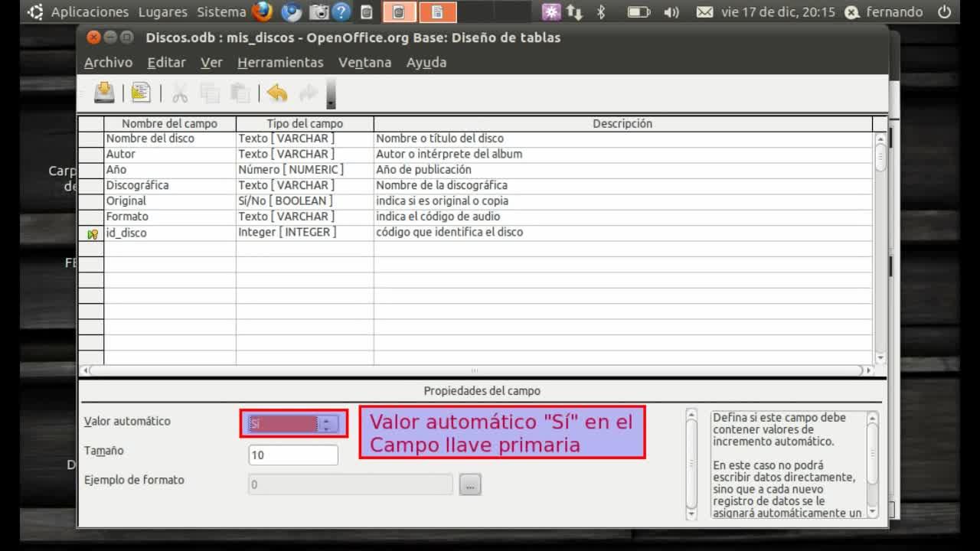Click 'indica el código de audio' description
The width and height of the screenshot is (980, 551).
(x=623, y=217)
